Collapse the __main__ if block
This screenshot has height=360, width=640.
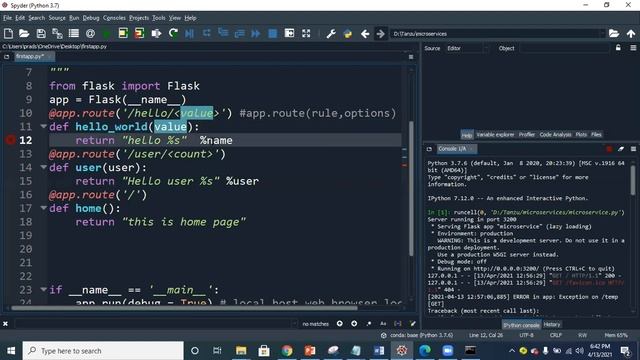[x=43, y=289]
